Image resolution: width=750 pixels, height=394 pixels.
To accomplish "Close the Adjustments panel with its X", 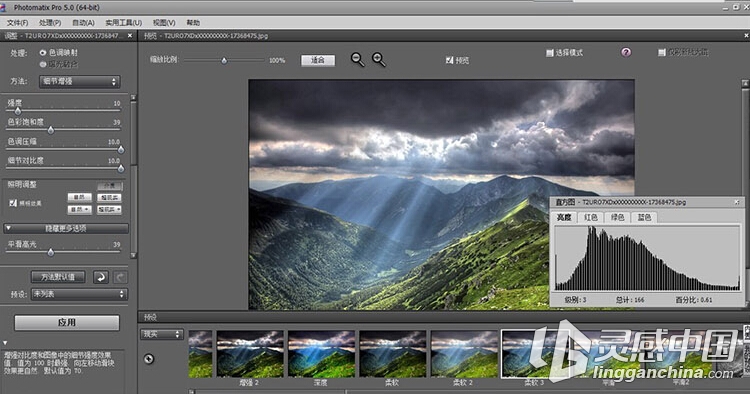I will [x=130, y=35].
